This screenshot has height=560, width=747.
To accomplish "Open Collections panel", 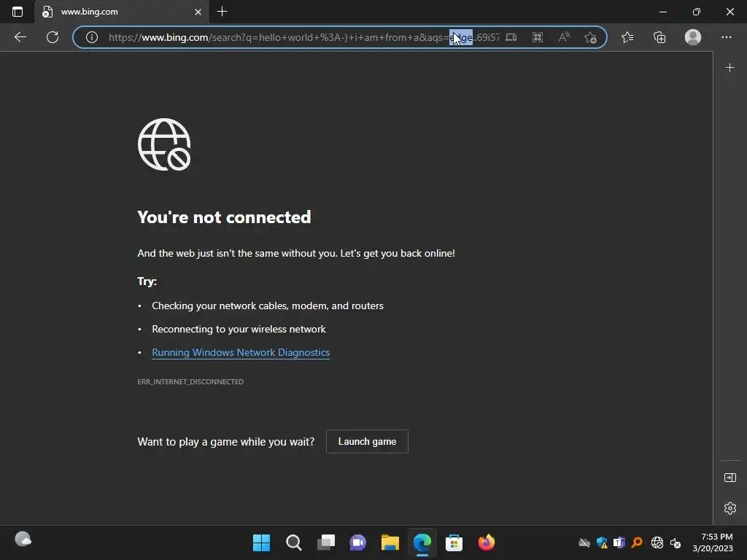I will [x=659, y=37].
